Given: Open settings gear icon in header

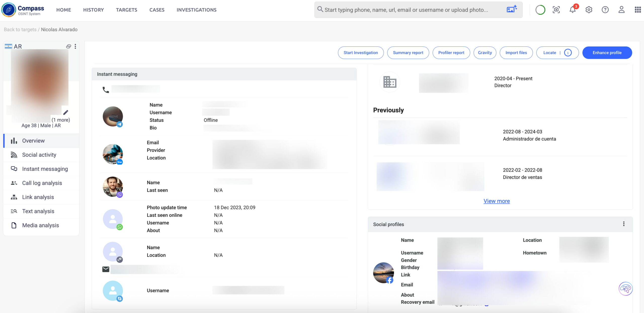Looking at the screenshot, I should [x=589, y=10].
